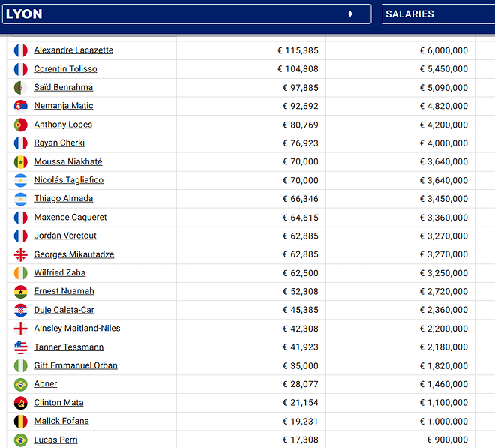The width and height of the screenshot is (495, 448).
Task: Click the Angola flag beside Clinton Mata
Action: (21, 403)
